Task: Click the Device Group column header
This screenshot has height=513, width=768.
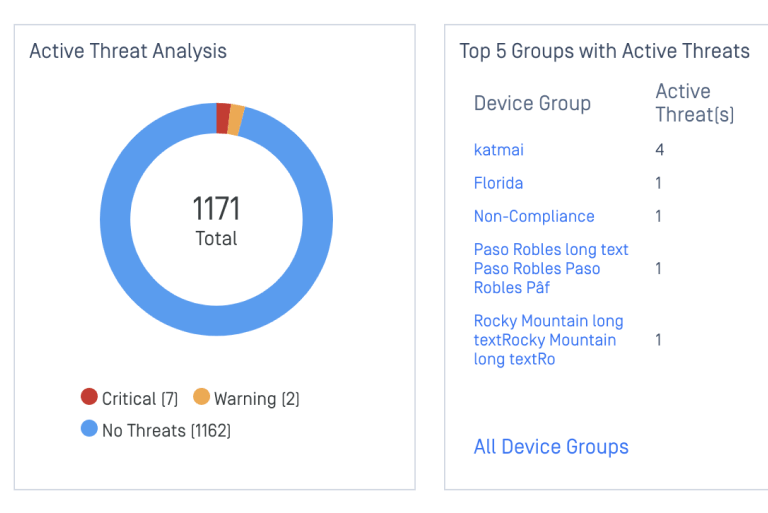Action: pyautogui.click(x=532, y=103)
